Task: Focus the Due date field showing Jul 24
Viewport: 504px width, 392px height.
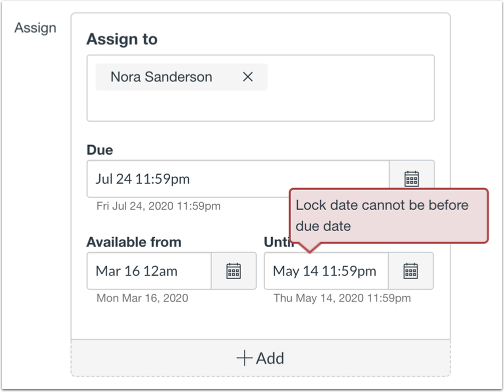Action: click(x=238, y=179)
